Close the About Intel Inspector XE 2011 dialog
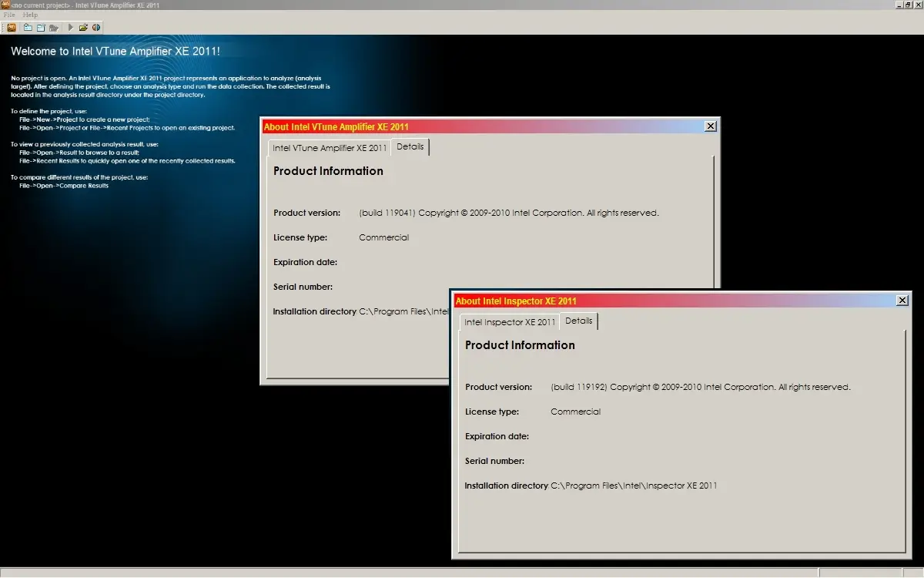 tap(902, 301)
